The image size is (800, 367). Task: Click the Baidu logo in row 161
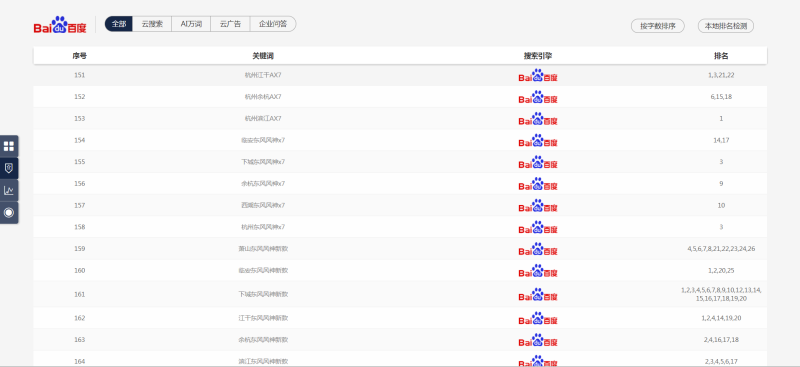coord(538,295)
